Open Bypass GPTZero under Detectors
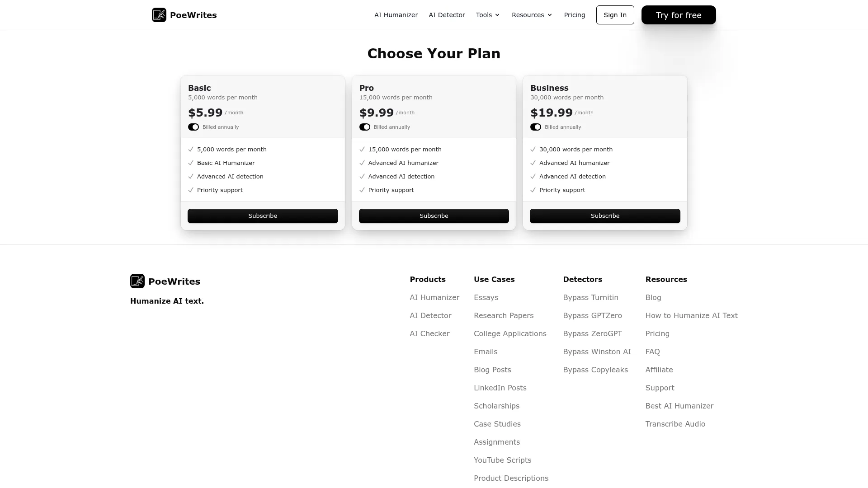The width and height of the screenshot is (868, 488). pos(592,315)
